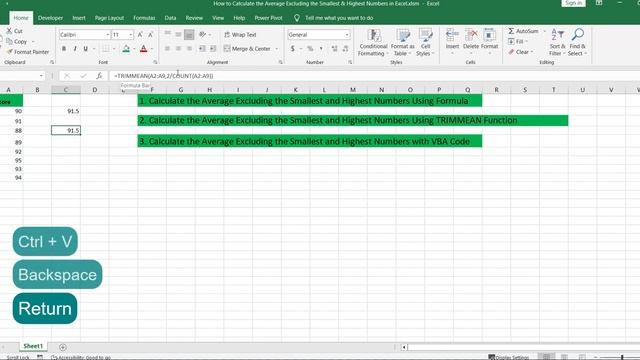The height and width of the screenshot is (360, 640).
Task: Open Sort & Filter
Action: 557,42
